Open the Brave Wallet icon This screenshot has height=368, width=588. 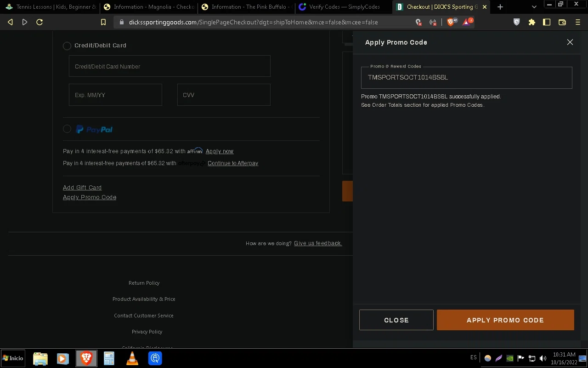[x=562, y=22]
